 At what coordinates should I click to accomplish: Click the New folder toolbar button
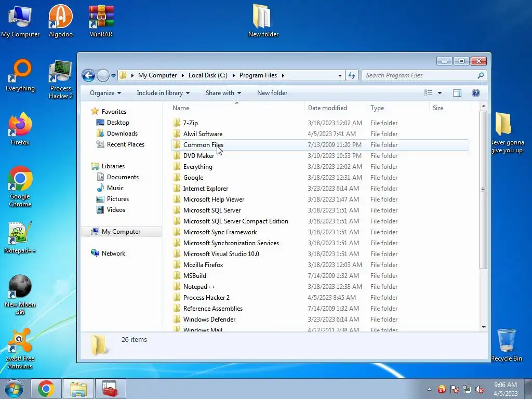pyautogui.click(x=272, y=93)
